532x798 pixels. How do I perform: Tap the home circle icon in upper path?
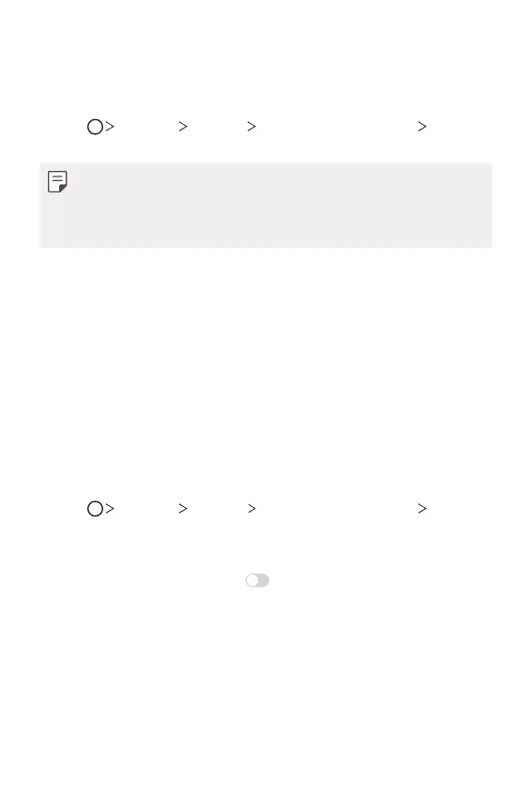click(x=95, y=127)
